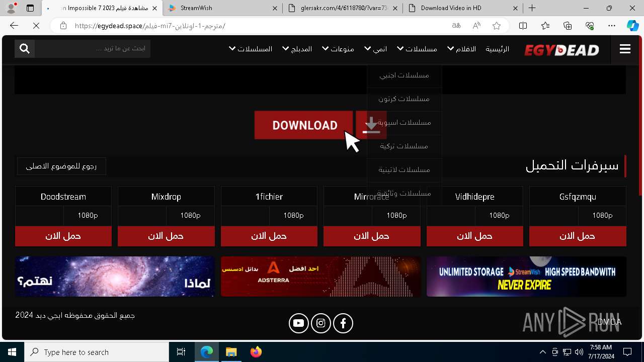Screen dimensions: 644x362
Task: Open the Facebook social icon
Action: pyautogui.click(x=343, y=323)
